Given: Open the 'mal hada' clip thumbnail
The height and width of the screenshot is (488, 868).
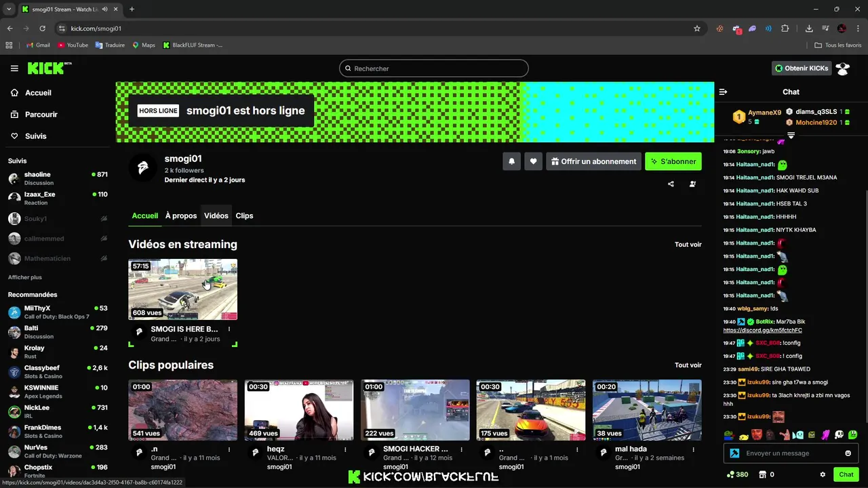Looking at the screenshot, I should click(647, 410).
